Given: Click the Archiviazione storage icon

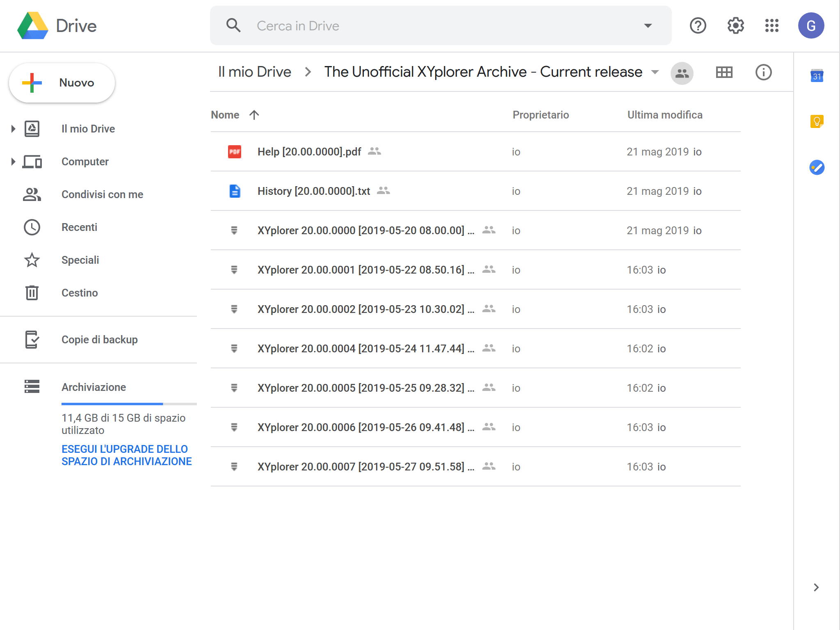Looking at the screenshot, I should (x=32, y=386).
